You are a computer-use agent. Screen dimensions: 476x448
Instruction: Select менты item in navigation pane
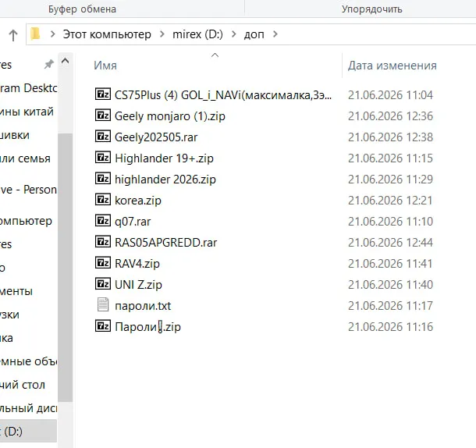(16, 291)
